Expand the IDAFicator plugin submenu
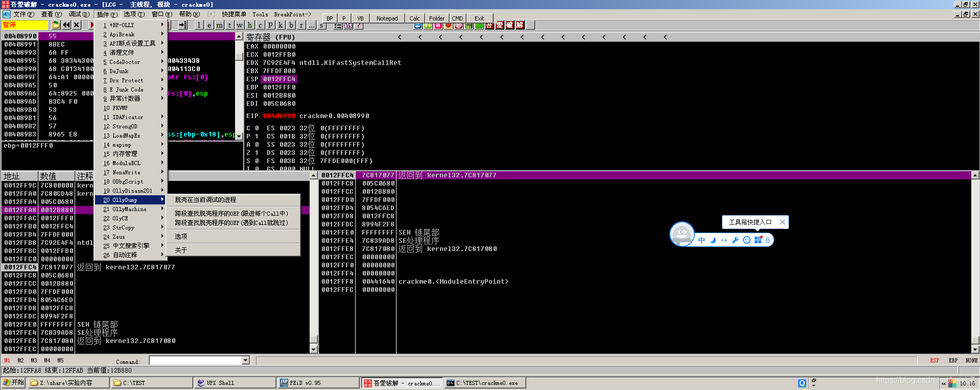Screen dimensions: 980x390 (x=131, y=117)
